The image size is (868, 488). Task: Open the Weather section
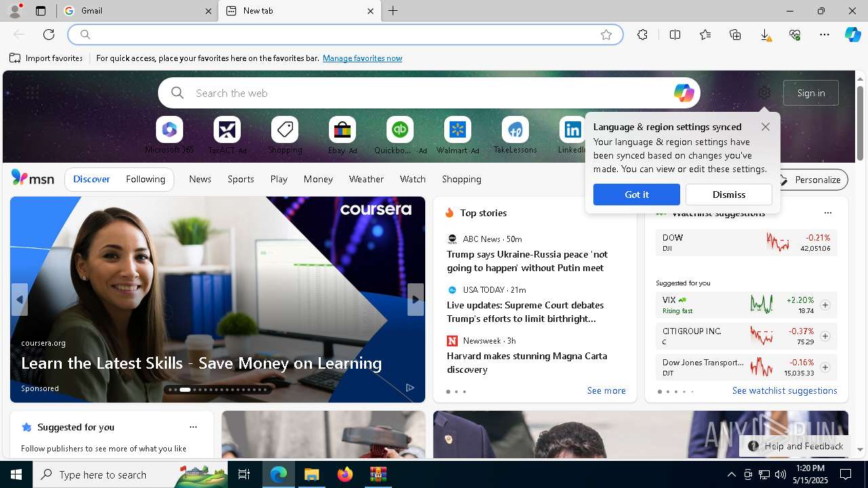366,179
